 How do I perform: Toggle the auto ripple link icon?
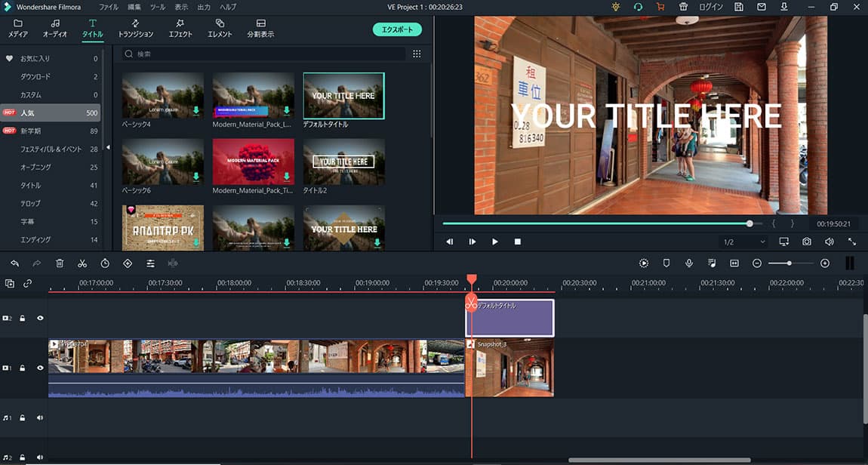28,283
